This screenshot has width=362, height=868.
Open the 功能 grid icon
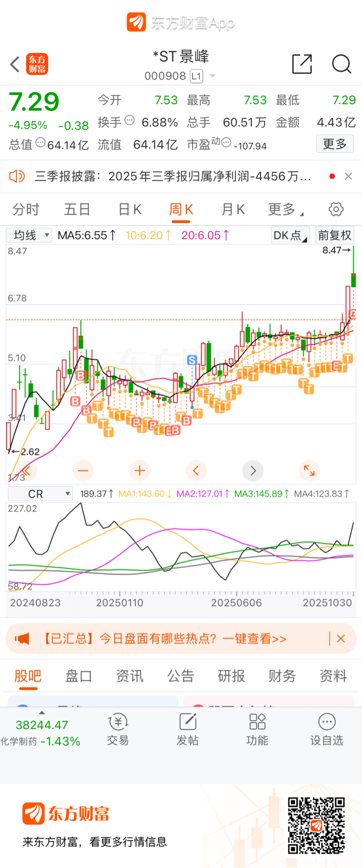pos(257,722)
